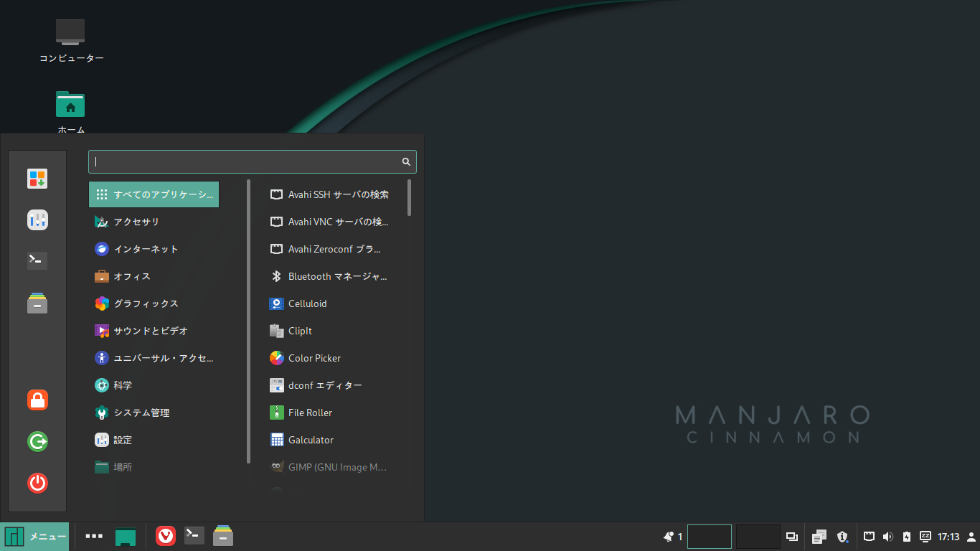
Task: Toggle the inhibit sleep monitor applet
Action: pyautogui.click(x=925, y=536)
